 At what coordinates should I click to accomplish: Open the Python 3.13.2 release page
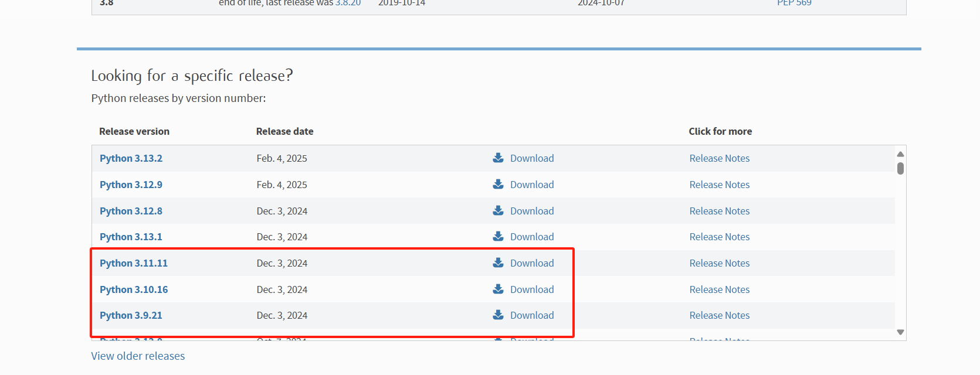pos(131,158)
